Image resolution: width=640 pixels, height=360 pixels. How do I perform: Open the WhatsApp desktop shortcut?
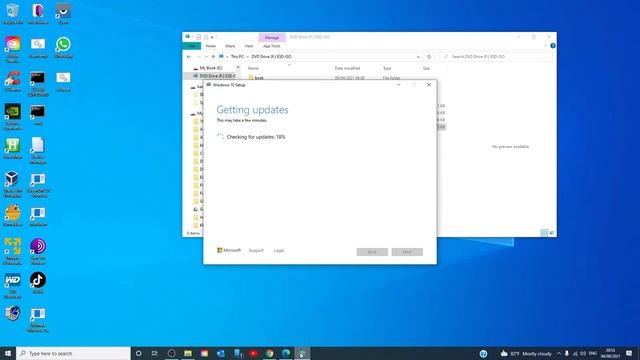point(63,47)
